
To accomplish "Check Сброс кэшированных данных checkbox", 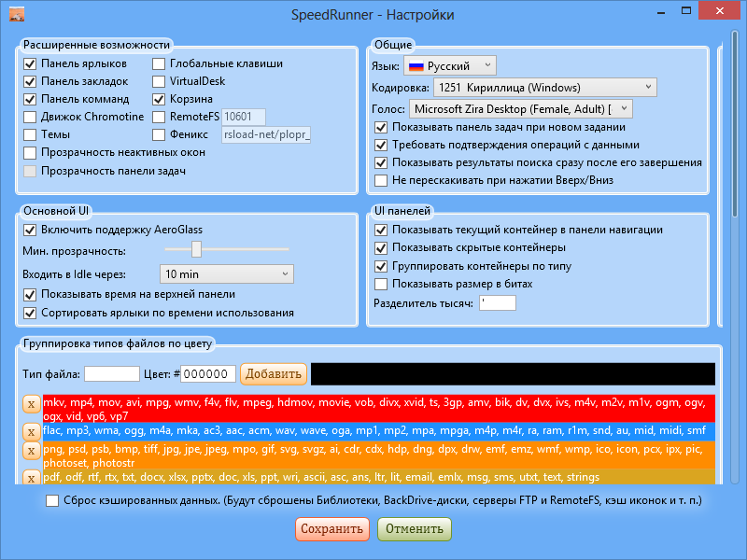I will click(x=52, y=500).
